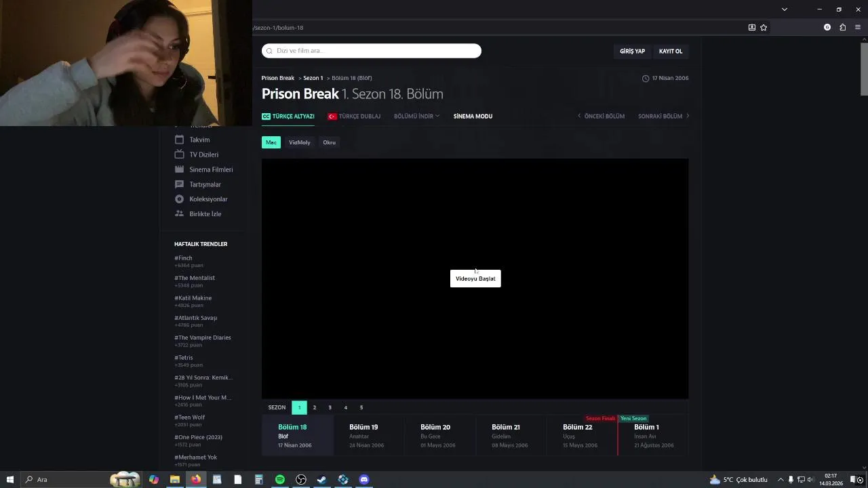Open the #Teen Wolf trend

click(x=190, y=418)
